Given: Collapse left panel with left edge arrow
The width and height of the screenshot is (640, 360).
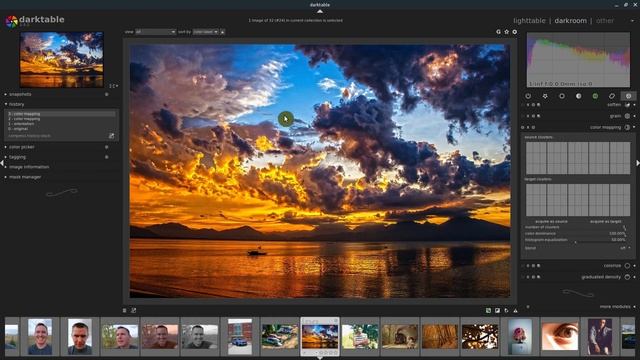Looking at the screenshot, I should pyautogui.click(x=2, y=163).
